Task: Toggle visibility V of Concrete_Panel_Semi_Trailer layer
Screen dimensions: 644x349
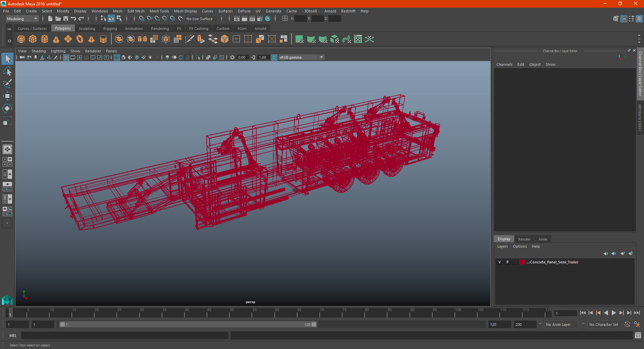Action: click(499, 262)
